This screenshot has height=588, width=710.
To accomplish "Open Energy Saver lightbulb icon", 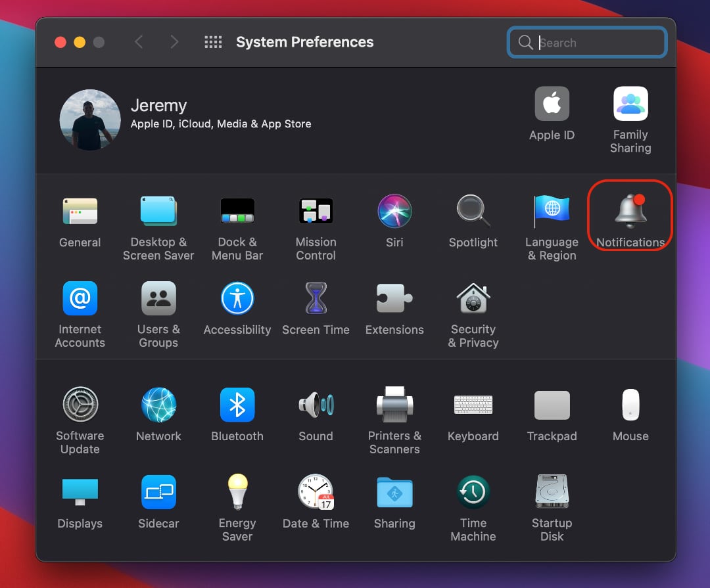I will [x=237, y=492].
